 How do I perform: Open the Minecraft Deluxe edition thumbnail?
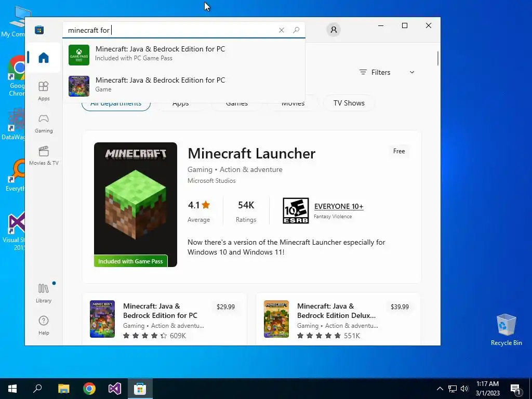(276, 319)
